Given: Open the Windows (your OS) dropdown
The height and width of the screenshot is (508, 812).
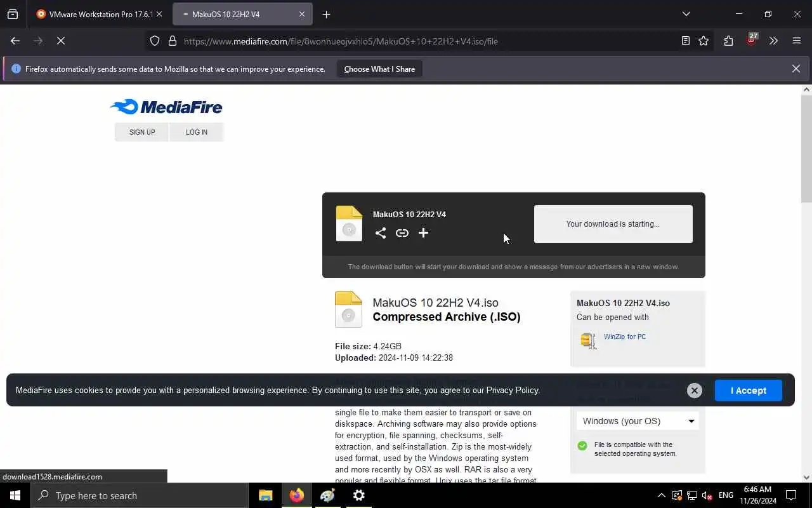Looking at the screenshot, I should coord(638,421).
